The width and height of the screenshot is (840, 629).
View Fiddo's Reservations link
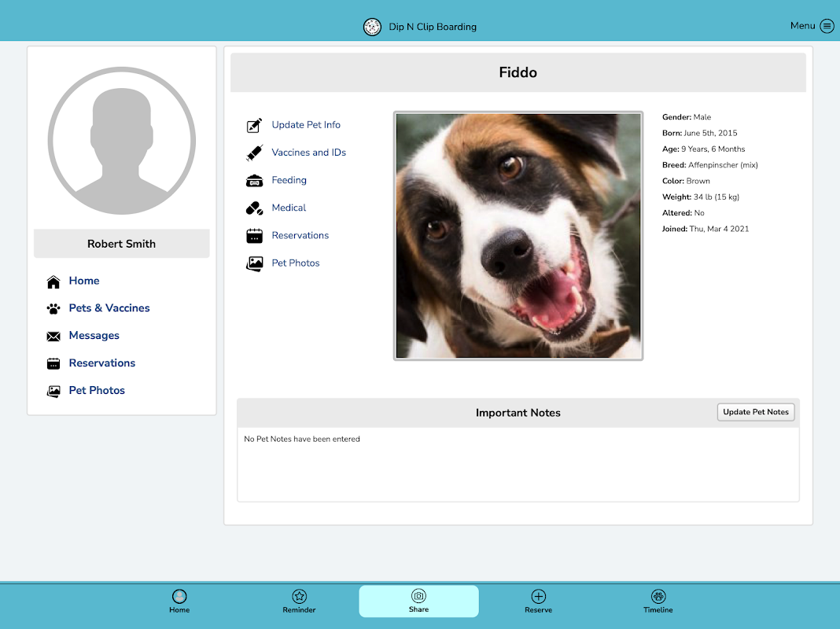300,236
